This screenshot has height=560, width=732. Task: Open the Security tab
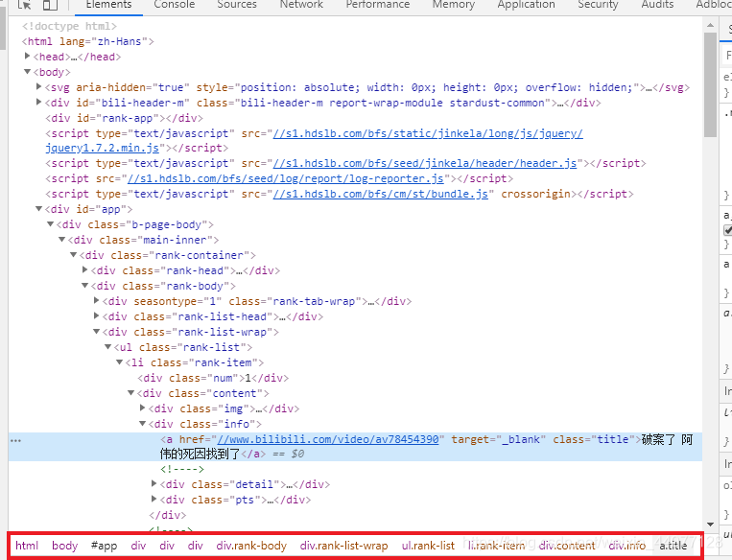coord(598,5)
